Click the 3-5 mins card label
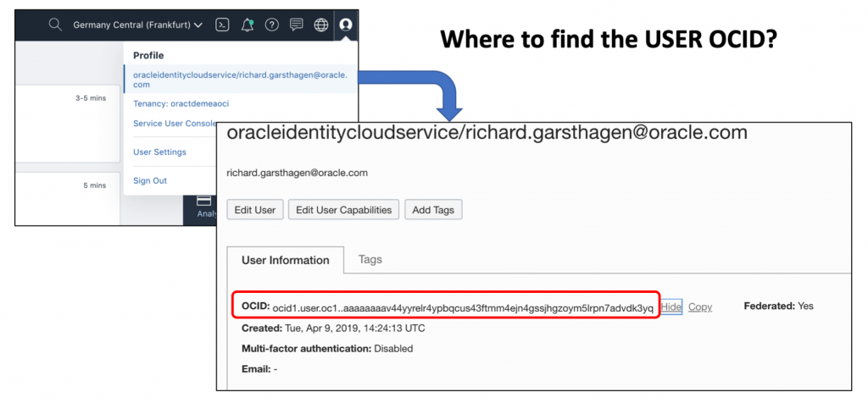 coord(91,98)
